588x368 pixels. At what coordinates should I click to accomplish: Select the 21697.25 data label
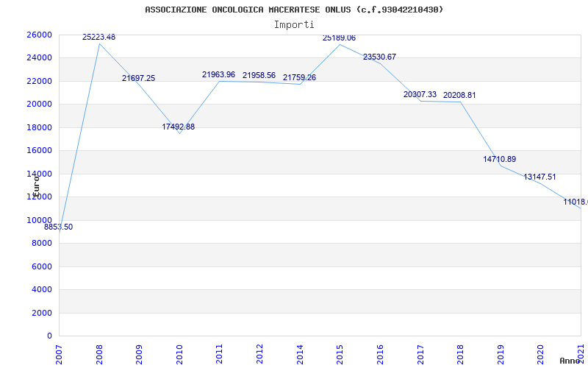[138, 78]
